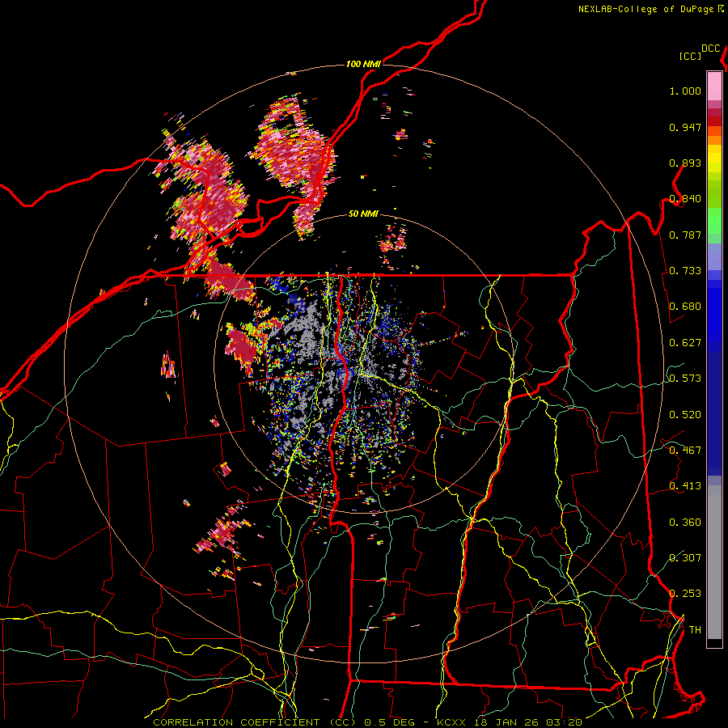Screen dimensions: 728x728
Task: Click the 50 NMI range ring label
Action: [x=363, y=214]
